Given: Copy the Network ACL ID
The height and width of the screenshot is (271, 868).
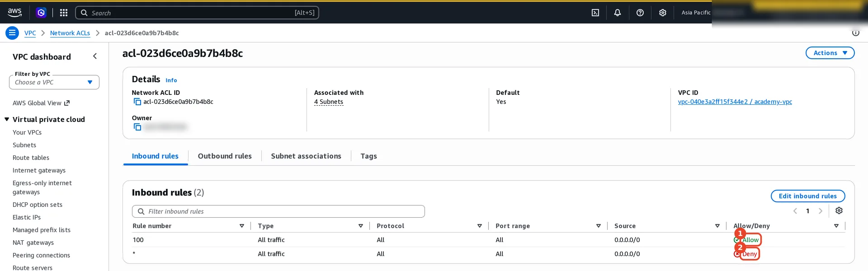Looking at the screenshot, I should tap(137, 102).
